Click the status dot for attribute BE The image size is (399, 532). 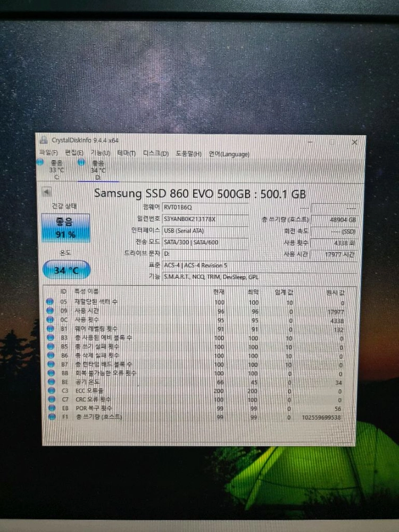[51, 381]
